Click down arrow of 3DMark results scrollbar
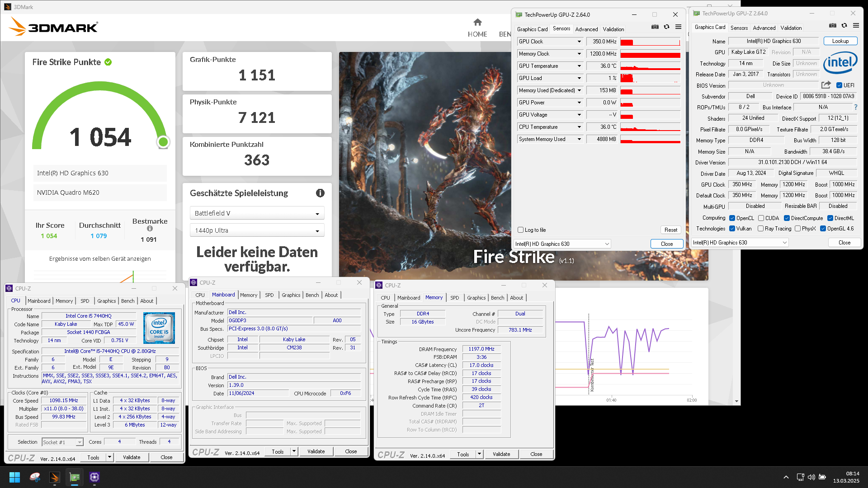Viewport: 868px width, 488px height. (736, 401)
